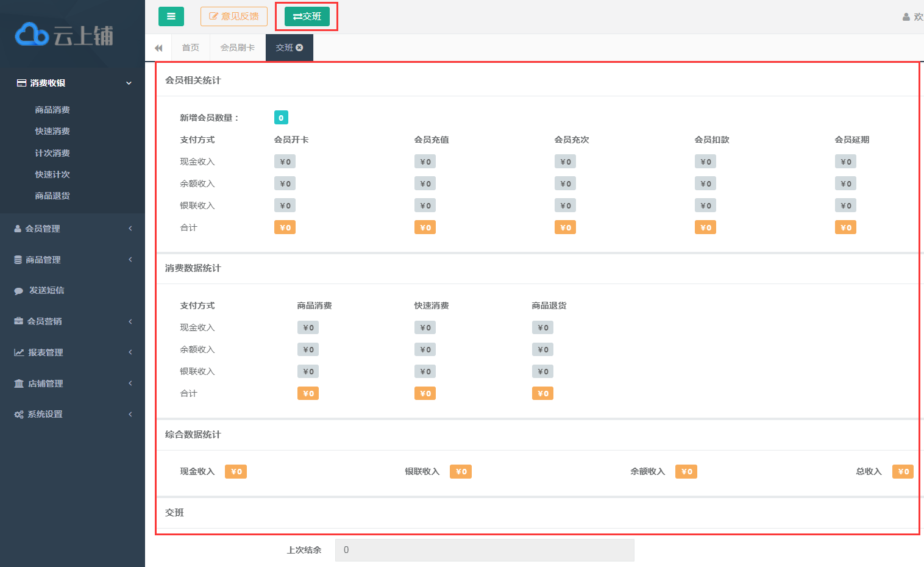Image resolution: width=924 pixels, height=567 pixels.
Task: Expand the 会员营销 menu arrow
Action: point(130,321)
